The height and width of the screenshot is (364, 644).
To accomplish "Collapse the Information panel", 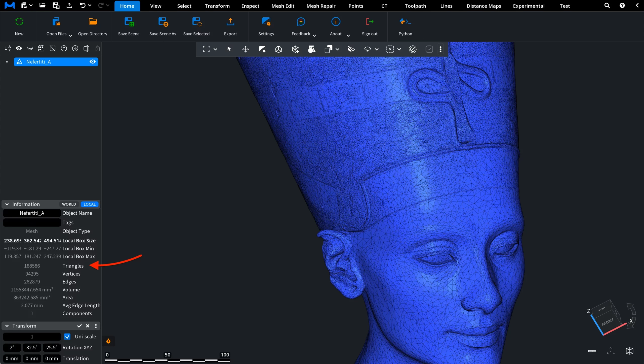I will (7, 204).
